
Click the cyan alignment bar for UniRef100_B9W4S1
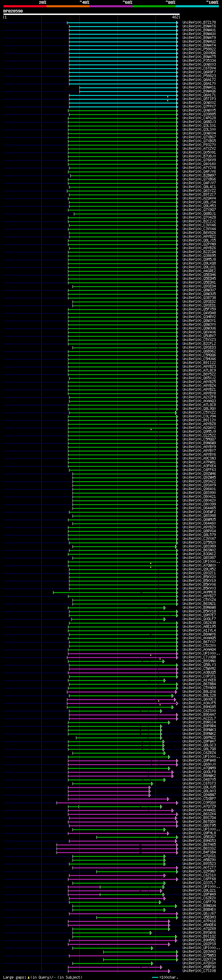click(129, 87)
